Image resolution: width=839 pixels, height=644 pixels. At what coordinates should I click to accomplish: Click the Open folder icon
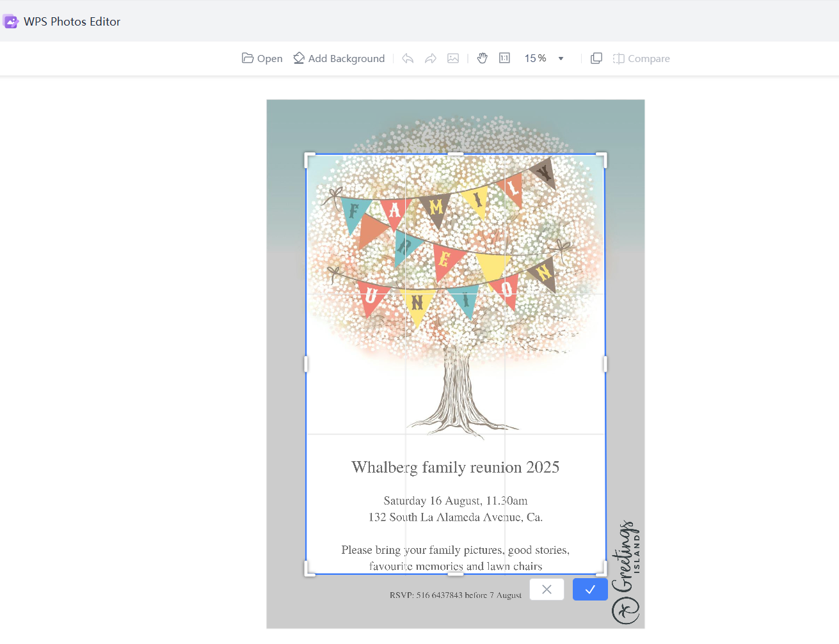tap(247, 58)
